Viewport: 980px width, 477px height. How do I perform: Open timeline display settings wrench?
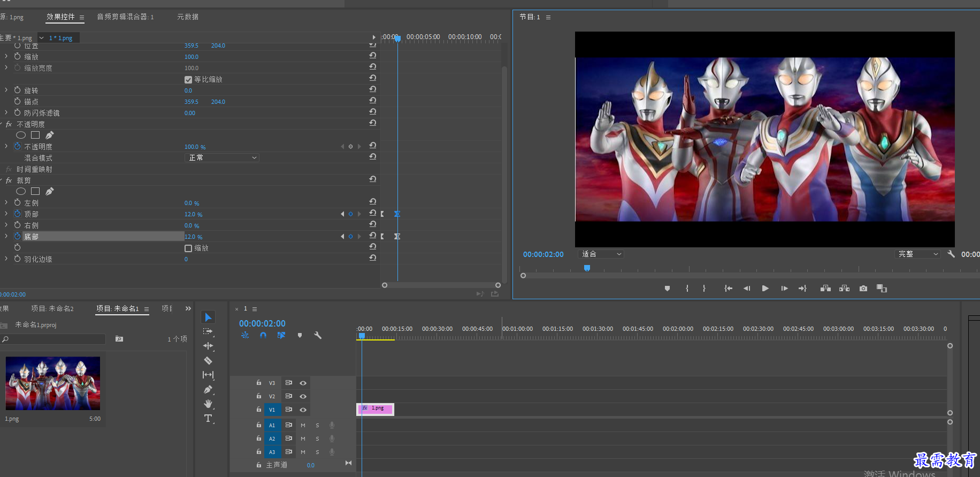tap(318, 335)
